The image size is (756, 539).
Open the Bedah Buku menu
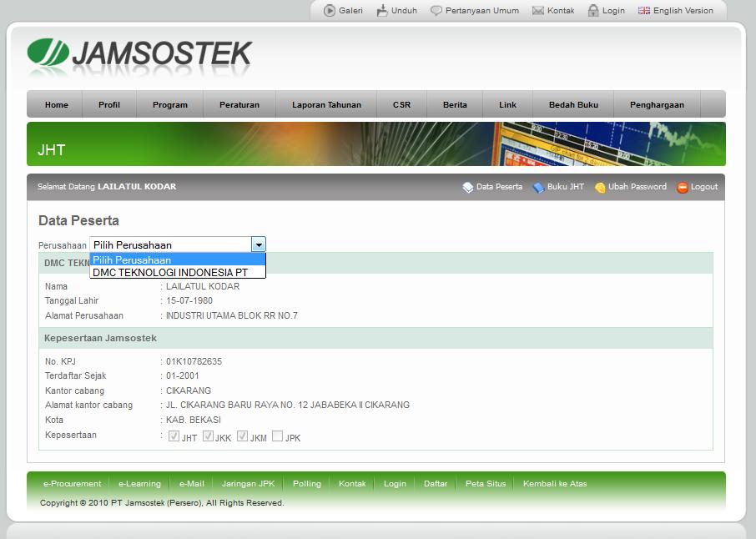click(x=573, y=104)
